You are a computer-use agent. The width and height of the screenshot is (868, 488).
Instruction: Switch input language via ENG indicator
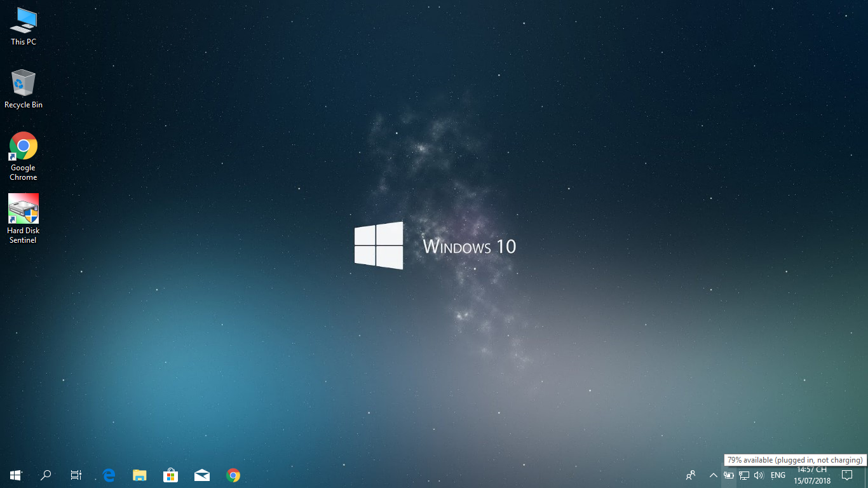pyautogui.click(x=778, y=475)
